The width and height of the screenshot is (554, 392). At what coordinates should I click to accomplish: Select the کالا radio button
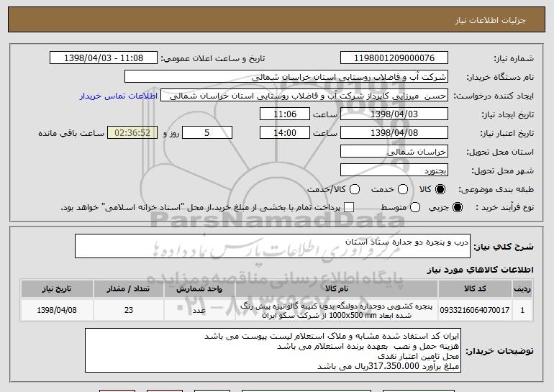(440, 190)
